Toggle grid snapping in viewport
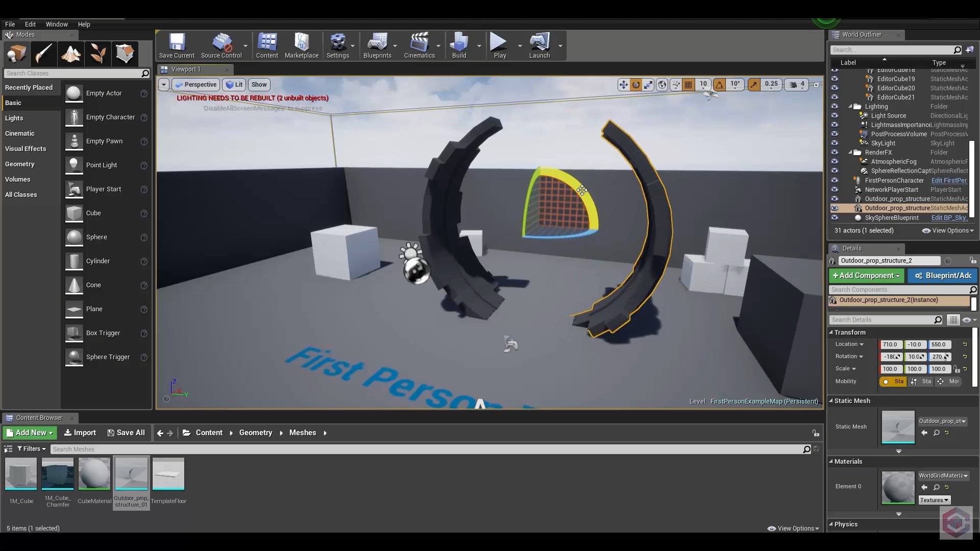Viewport: 980px width, 551px height. tap(688, 85)
